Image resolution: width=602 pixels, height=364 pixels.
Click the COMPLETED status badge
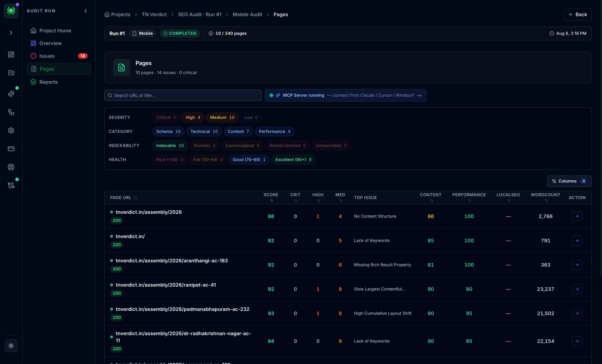(180, 33)
